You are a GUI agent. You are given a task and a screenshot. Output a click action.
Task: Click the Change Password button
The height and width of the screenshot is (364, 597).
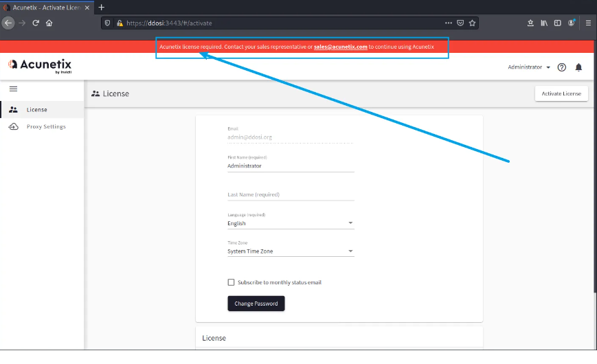click(256, 304)
